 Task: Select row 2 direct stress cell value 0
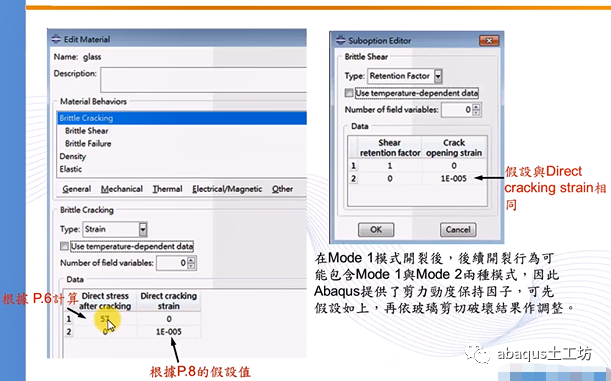pyautogui.click(x=105, y=332)
